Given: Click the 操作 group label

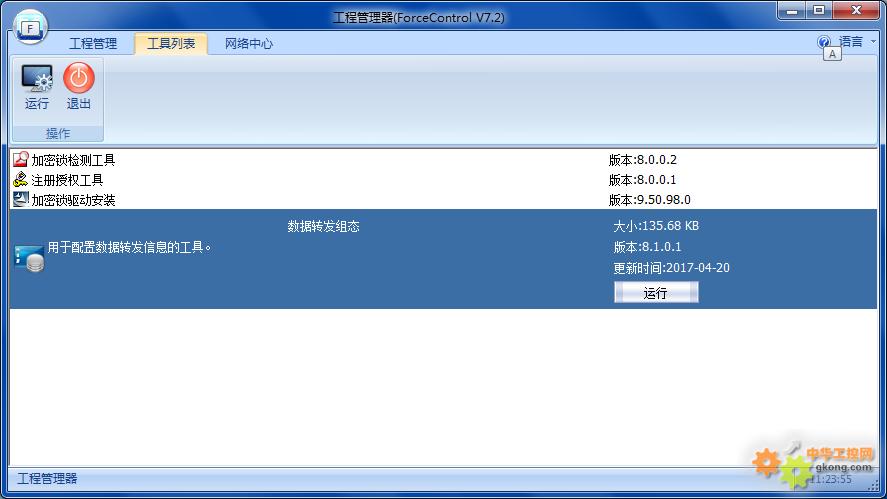Looking at the screenshot, I should click(58, 134).
